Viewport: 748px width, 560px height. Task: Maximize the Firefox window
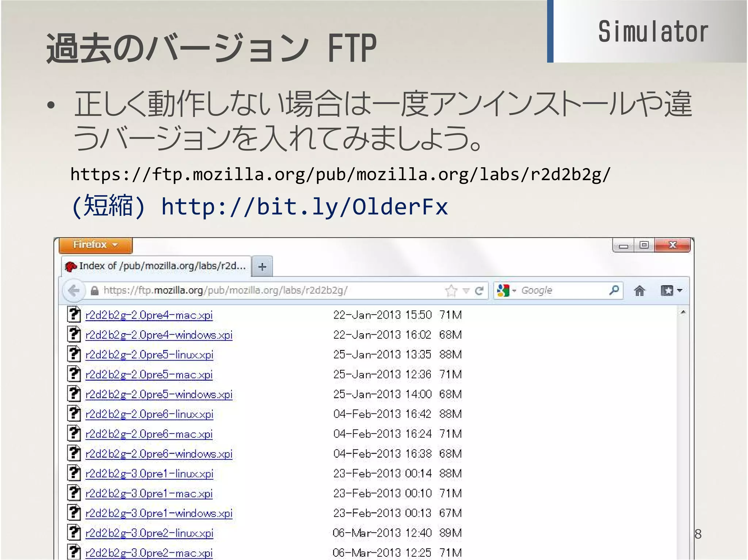point(644,245)
